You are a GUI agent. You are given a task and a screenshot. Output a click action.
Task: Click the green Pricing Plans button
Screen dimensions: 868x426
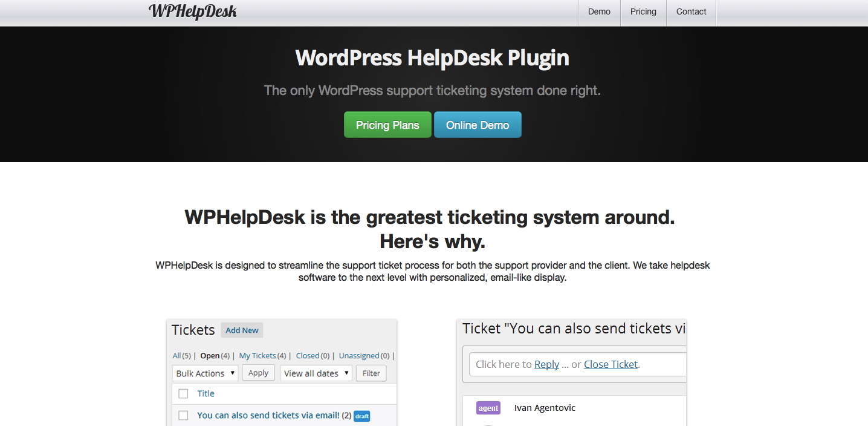(x=387, y=125)
